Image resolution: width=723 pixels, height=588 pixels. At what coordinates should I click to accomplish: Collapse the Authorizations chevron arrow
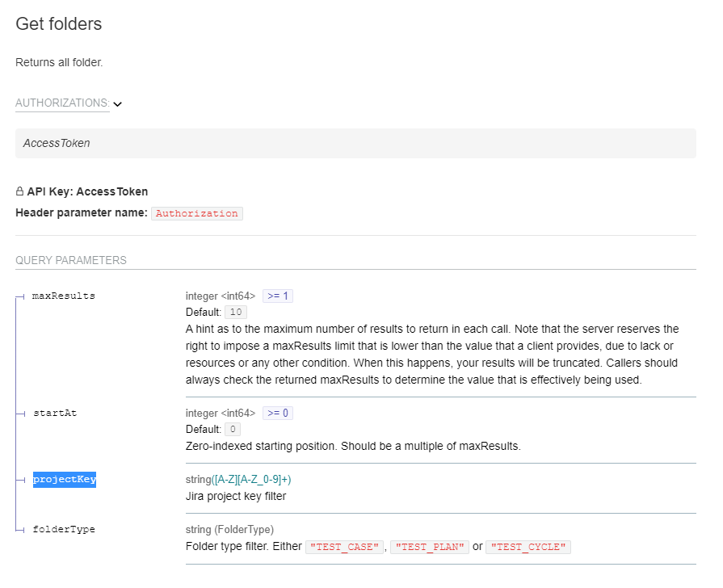click(x=118, y=104)
